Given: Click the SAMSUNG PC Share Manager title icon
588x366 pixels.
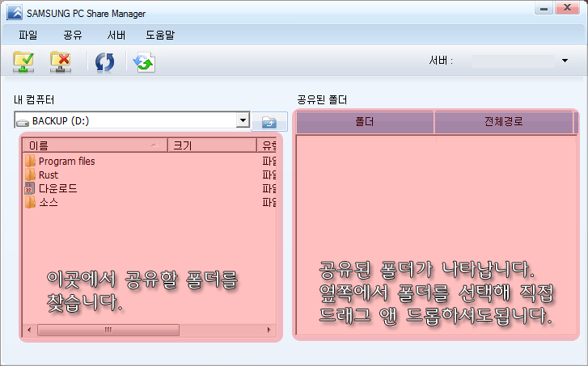Looking at the screenshot, I should pos(15,13).
